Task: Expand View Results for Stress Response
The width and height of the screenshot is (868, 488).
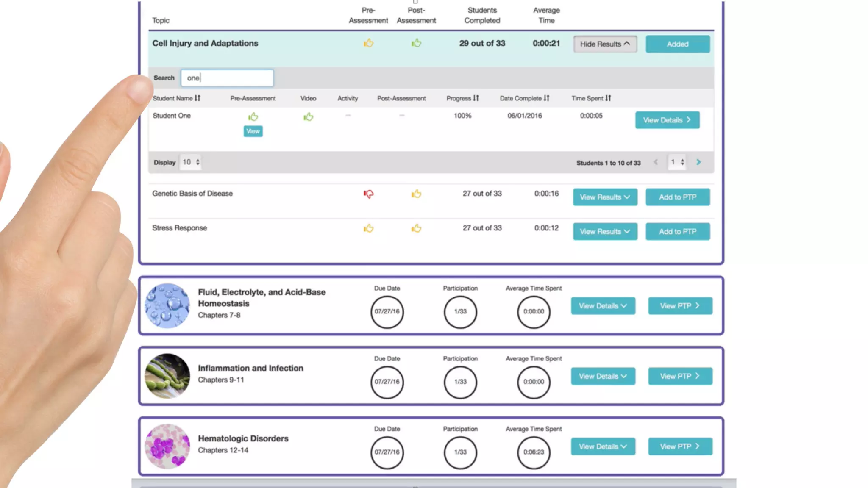Action: click(605, 232)
